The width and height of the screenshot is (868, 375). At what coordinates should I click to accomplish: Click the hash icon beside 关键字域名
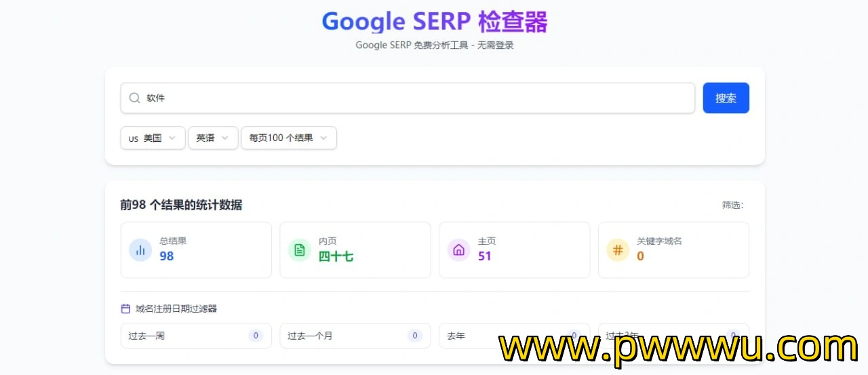pyautogui.click(x=618, y=250)
